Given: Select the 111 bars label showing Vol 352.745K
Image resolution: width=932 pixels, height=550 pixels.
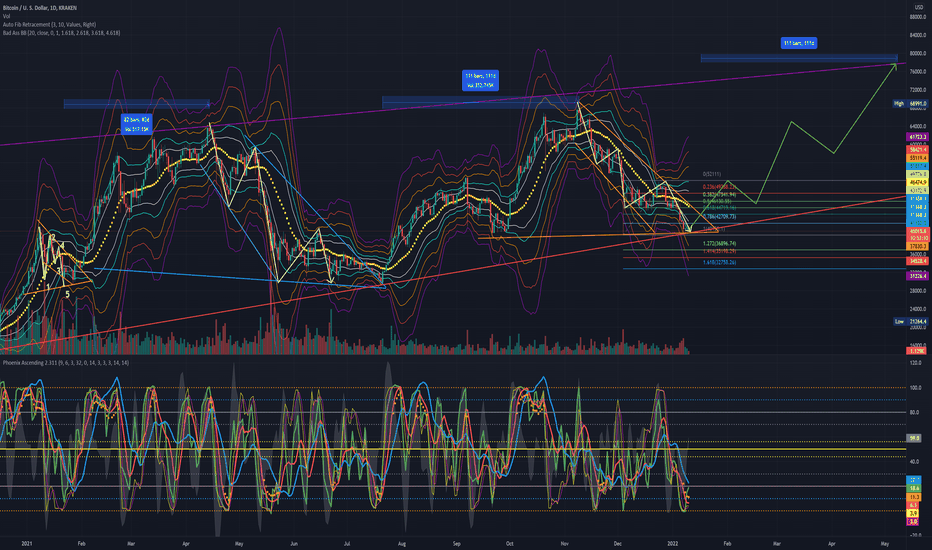Looking at the screenshot, I should 480,80.
